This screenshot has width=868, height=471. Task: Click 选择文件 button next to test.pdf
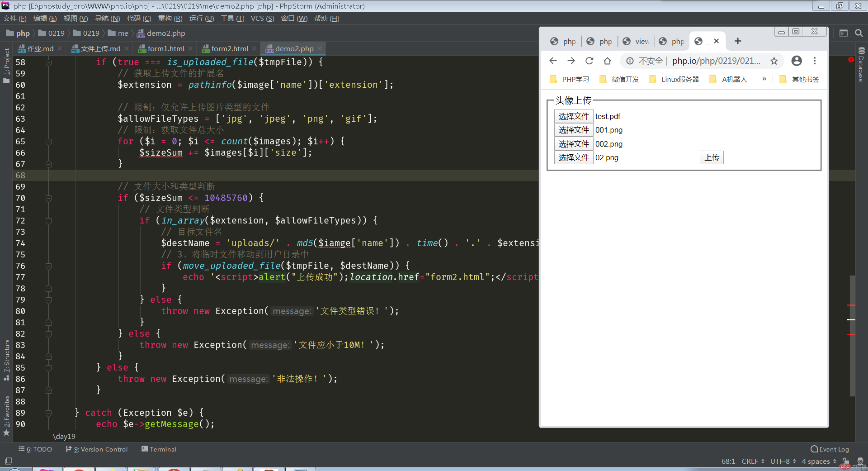(574, 116)
